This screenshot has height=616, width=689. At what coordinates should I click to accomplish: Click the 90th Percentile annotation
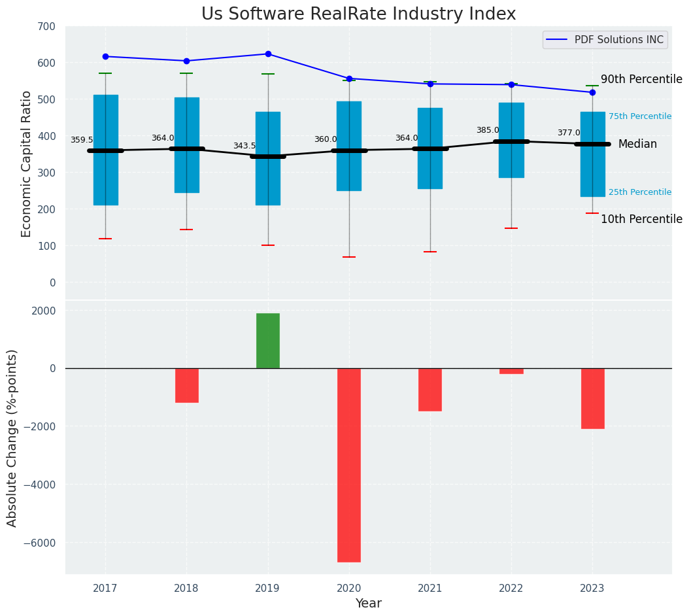(x=641, y=79)
